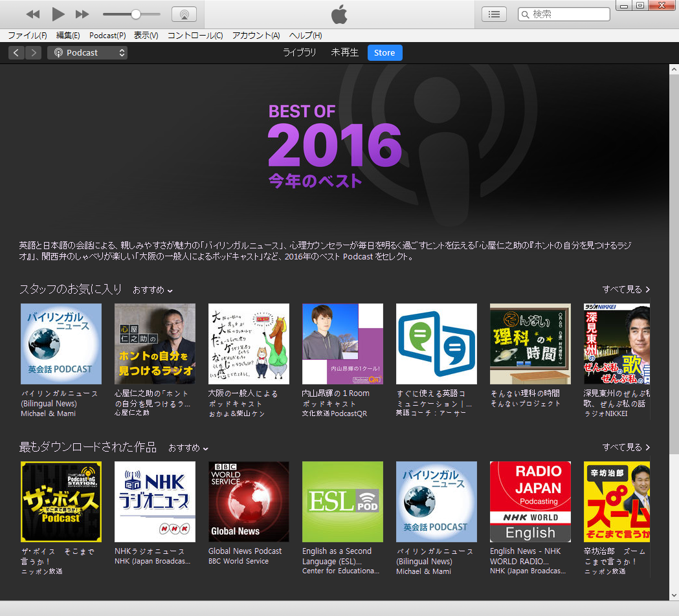Open 辛坊治郎 ズーム artwork
The image size is (679, 616).
point(617,501)
